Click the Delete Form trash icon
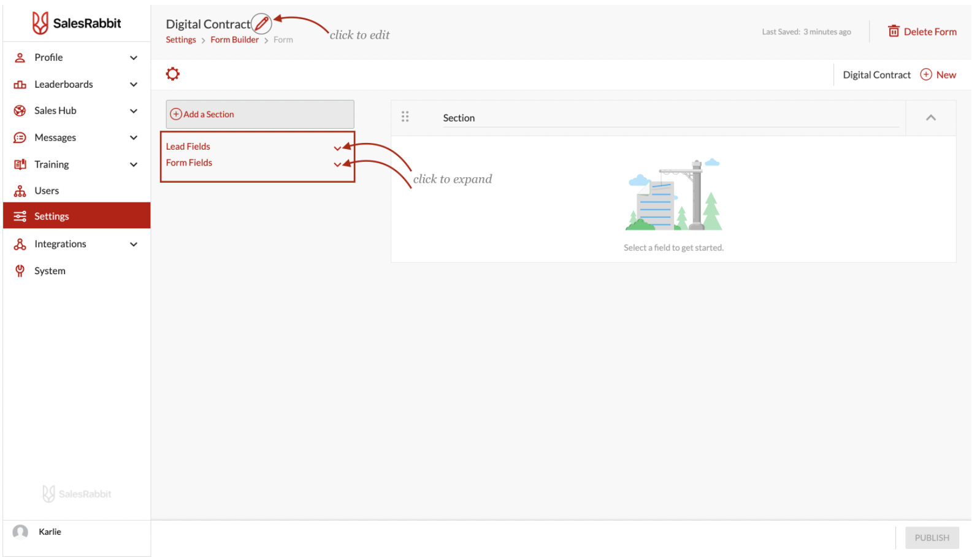 tap(894, 31)
